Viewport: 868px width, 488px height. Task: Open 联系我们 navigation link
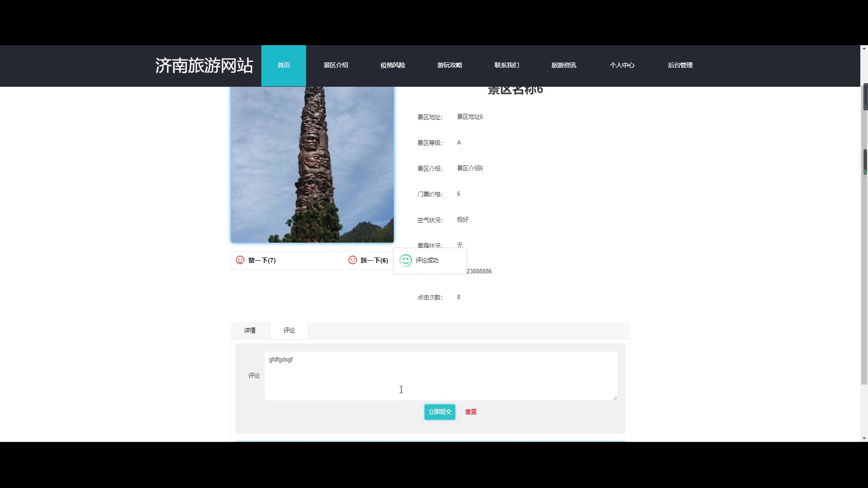506,65
